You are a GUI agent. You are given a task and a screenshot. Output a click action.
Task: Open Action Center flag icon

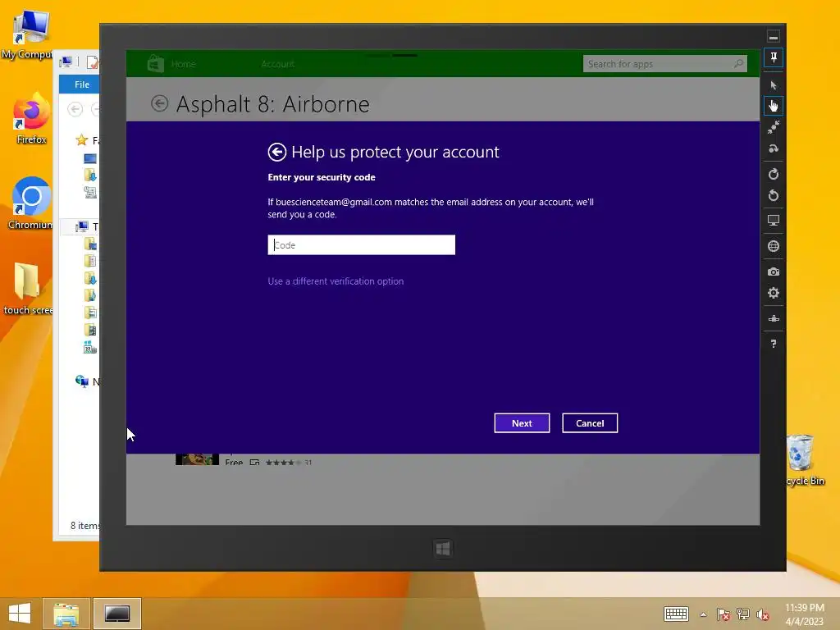pyautogui.click(x=724, y=614)
